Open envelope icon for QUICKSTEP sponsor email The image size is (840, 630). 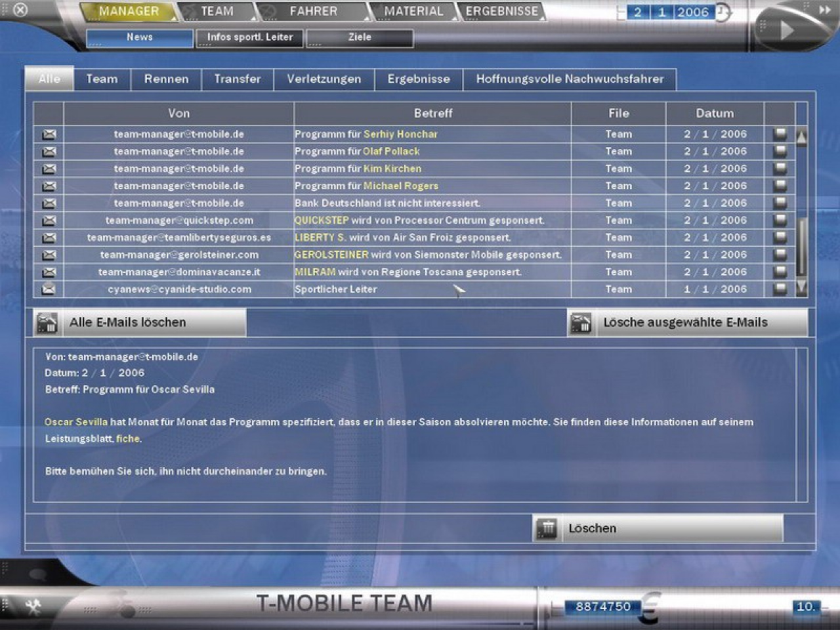49,220
